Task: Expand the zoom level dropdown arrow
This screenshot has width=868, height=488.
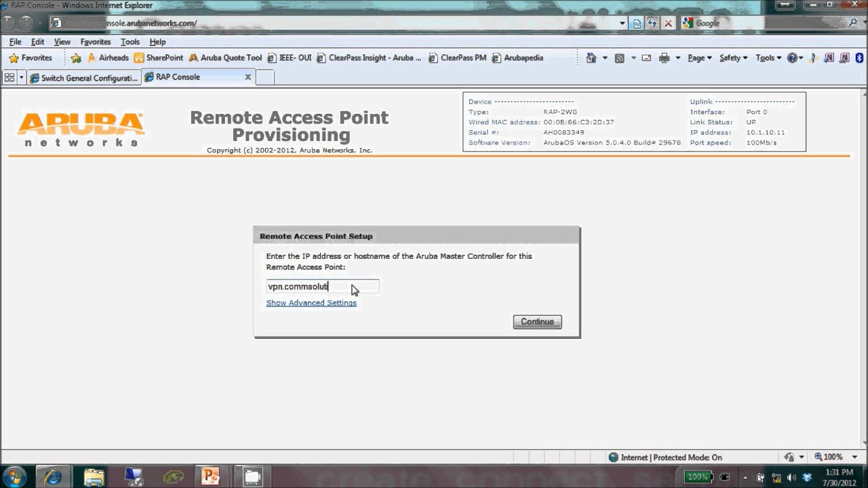Action: point(854,457)
